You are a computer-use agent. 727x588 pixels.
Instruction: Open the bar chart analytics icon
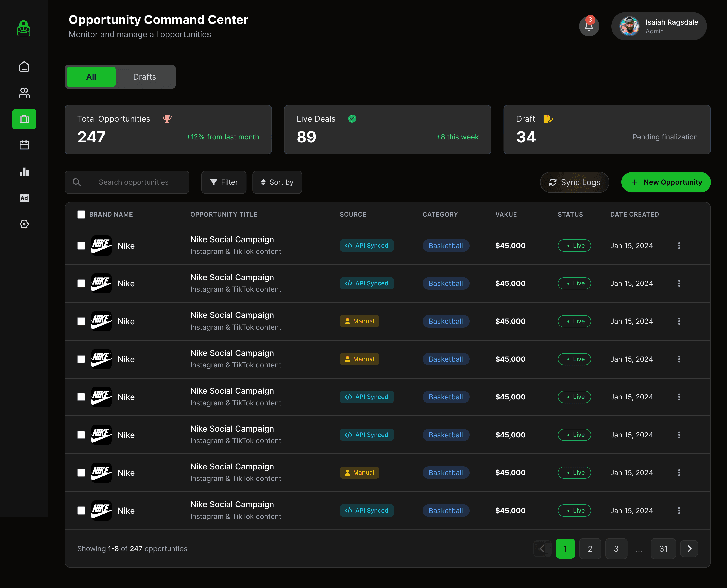click(x=24, y=171)
